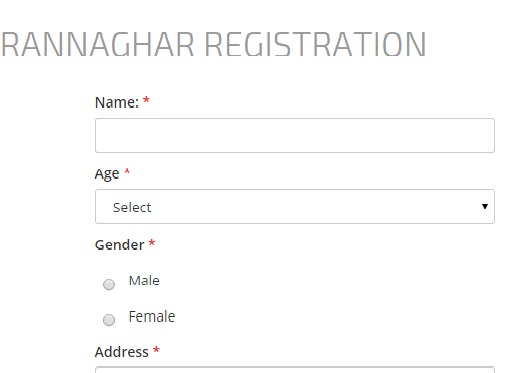Expand the Age combo box
This screenshot has width=525, height=373.
(x=295, y=207)
